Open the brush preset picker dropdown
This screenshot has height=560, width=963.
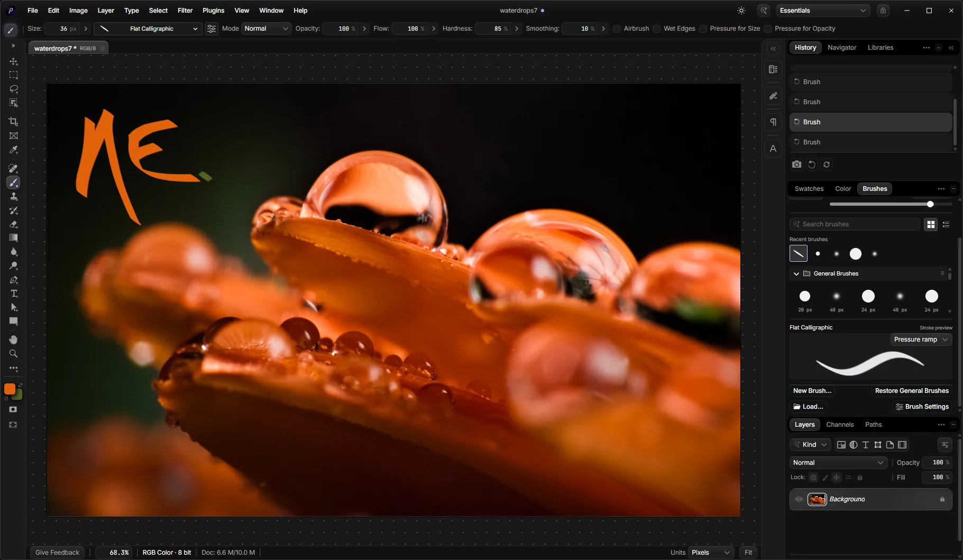point(148,29)
